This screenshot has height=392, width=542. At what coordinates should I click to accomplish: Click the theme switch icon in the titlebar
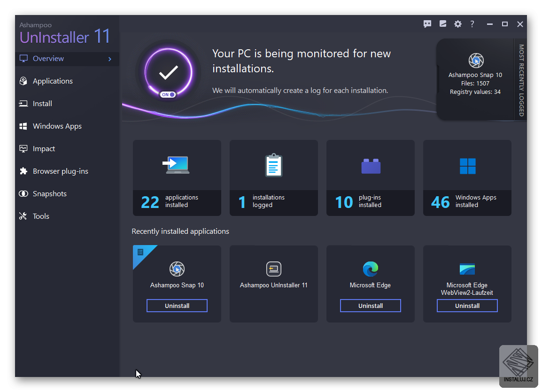pyautogui.click(x=442, y=24)
